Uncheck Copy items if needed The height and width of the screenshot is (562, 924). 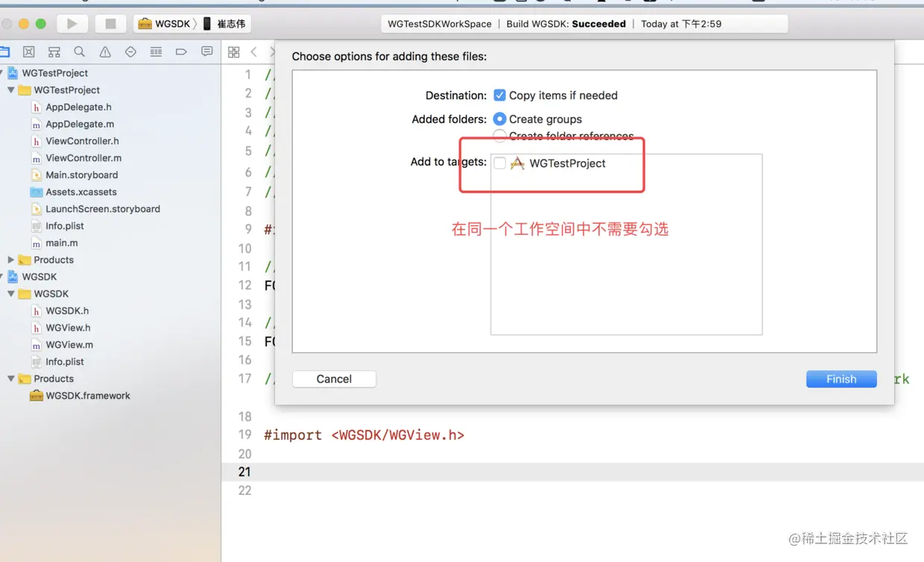(500, 95)
